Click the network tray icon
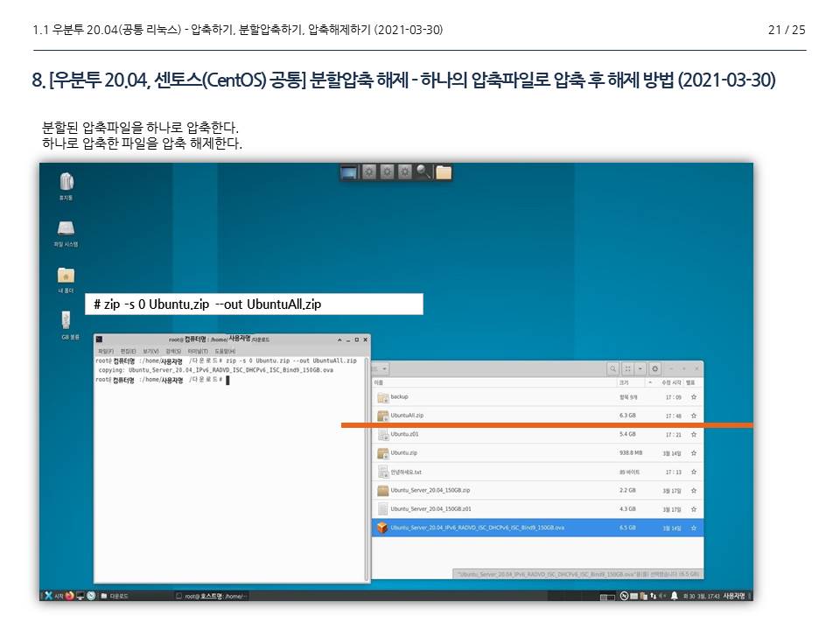 653,596
